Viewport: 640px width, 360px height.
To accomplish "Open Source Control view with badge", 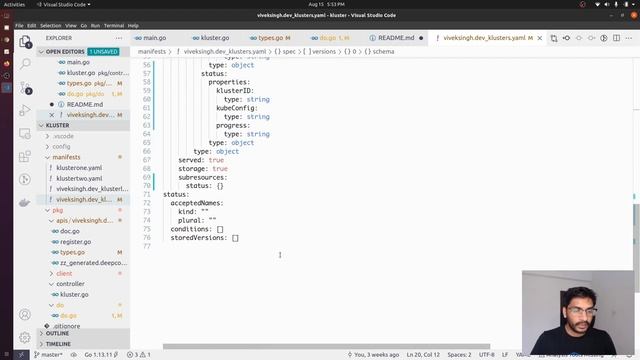I will pos(25,87).
